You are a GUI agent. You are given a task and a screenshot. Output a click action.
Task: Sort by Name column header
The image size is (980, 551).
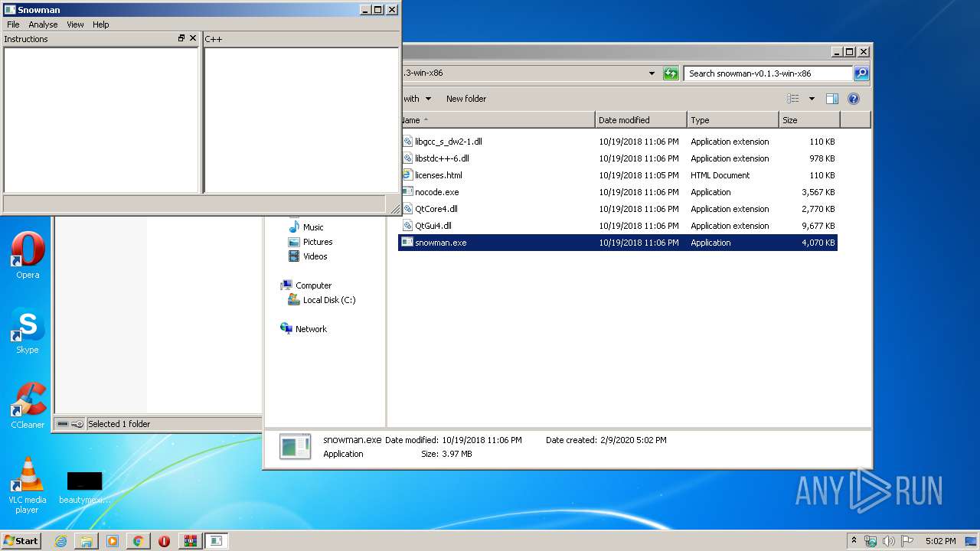[498, 120]
